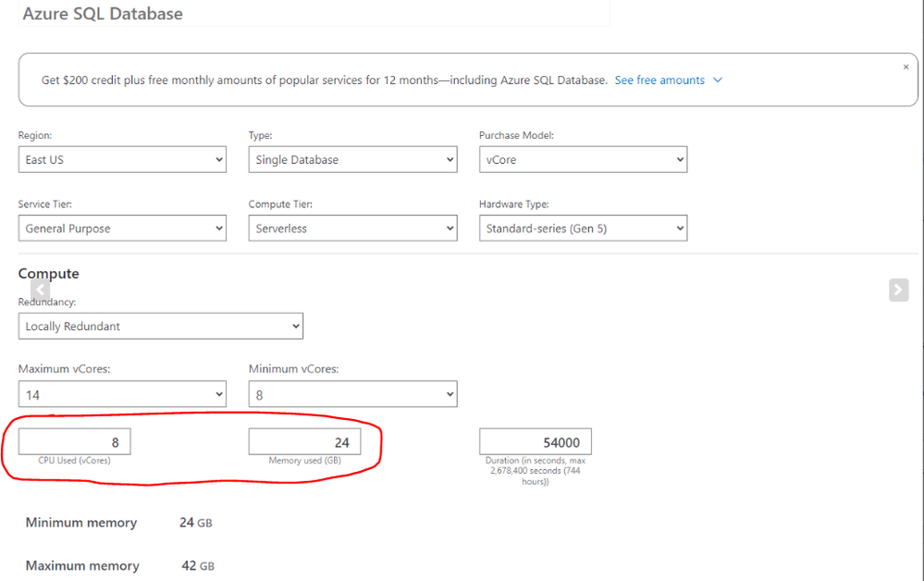Click the Hardware Type label
Screen dimensions: 924x581
pyautogui.click(x=514, y=204)
